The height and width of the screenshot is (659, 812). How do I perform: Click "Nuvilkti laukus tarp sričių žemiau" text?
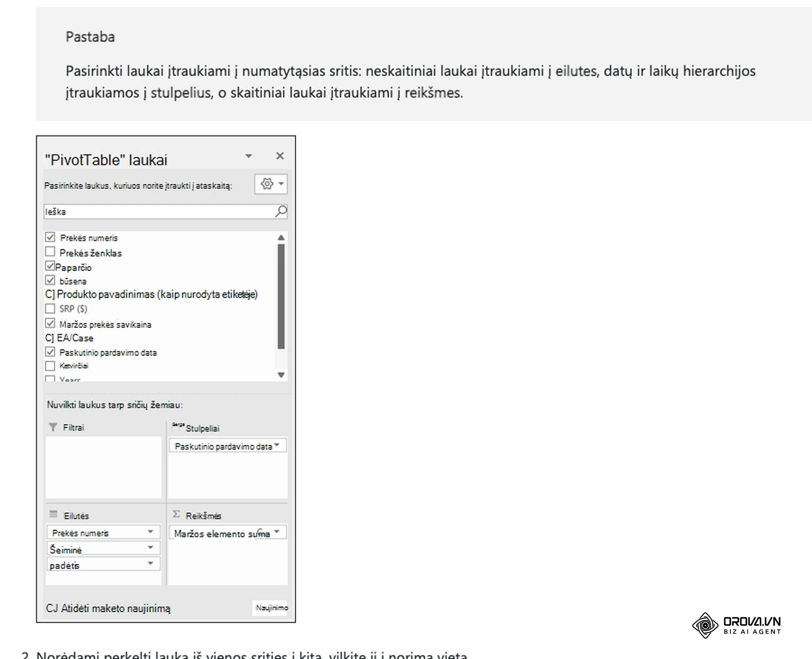click(115, 405)
